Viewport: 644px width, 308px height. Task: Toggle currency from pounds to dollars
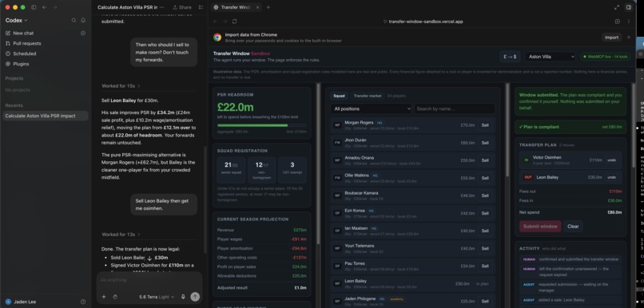510,57
